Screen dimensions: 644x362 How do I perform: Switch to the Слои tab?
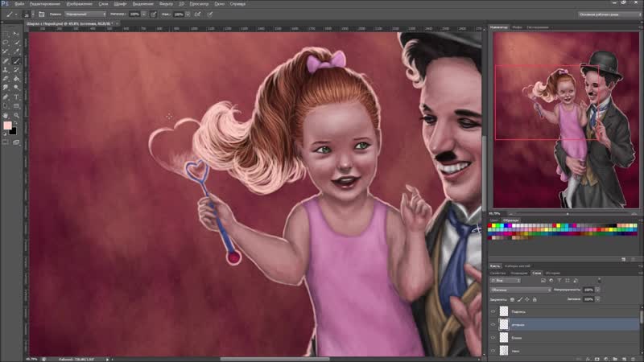click(x=536, y=273)
